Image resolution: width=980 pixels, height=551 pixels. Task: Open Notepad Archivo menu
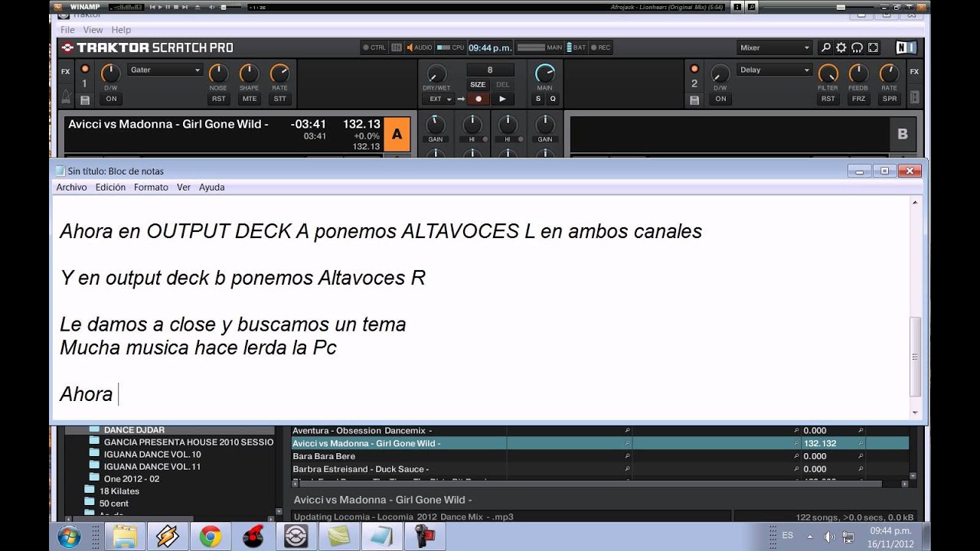[x=71, y=187]
